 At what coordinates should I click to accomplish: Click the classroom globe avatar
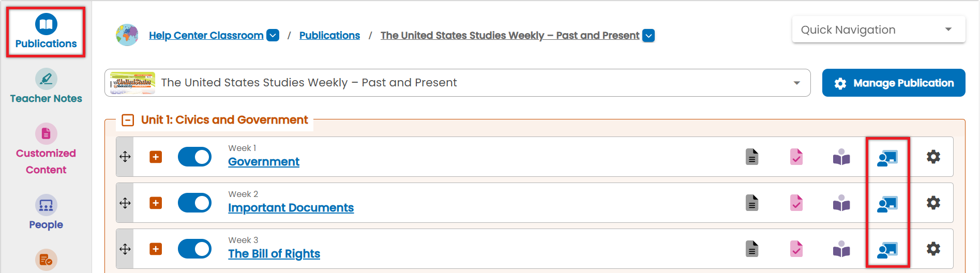127,35
